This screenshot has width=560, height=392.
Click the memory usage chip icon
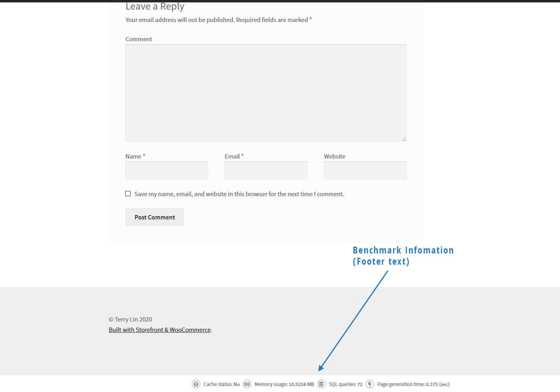[247, 384]
